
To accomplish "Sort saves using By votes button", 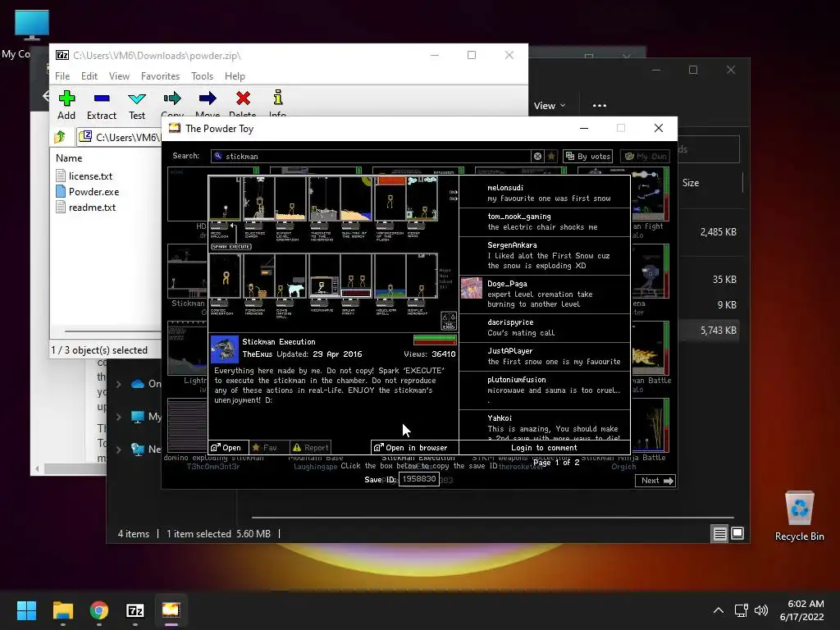I will tap(587, 156).
